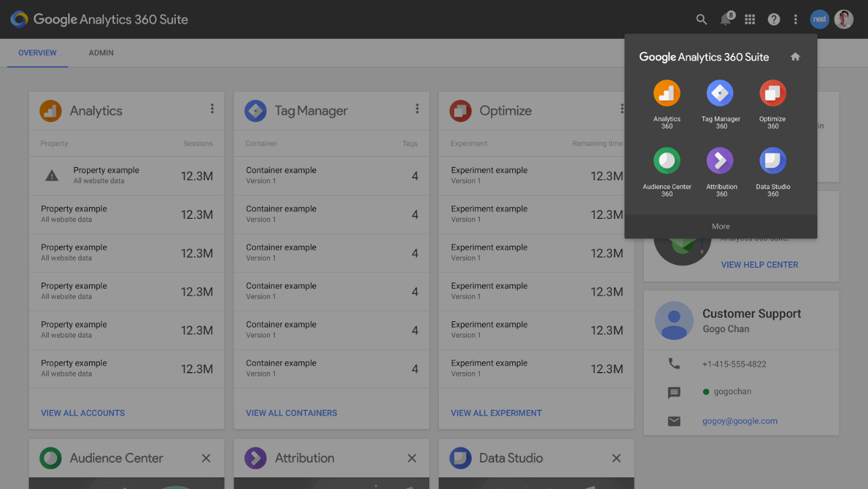Launch Audience Center 360 from popup
This screenshot has height=489, width=868.
(x=667, y=172)
